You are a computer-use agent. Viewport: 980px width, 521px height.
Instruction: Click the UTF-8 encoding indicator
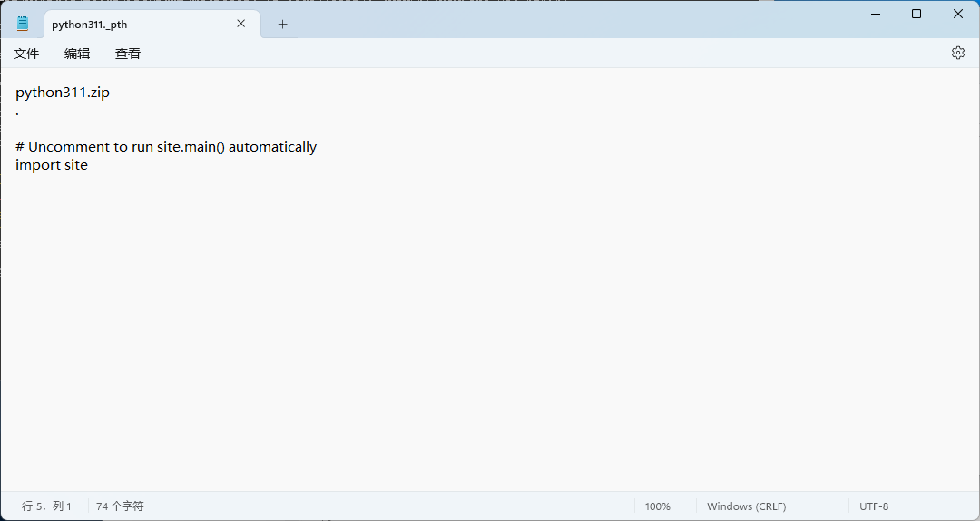[x=873, y=506]
